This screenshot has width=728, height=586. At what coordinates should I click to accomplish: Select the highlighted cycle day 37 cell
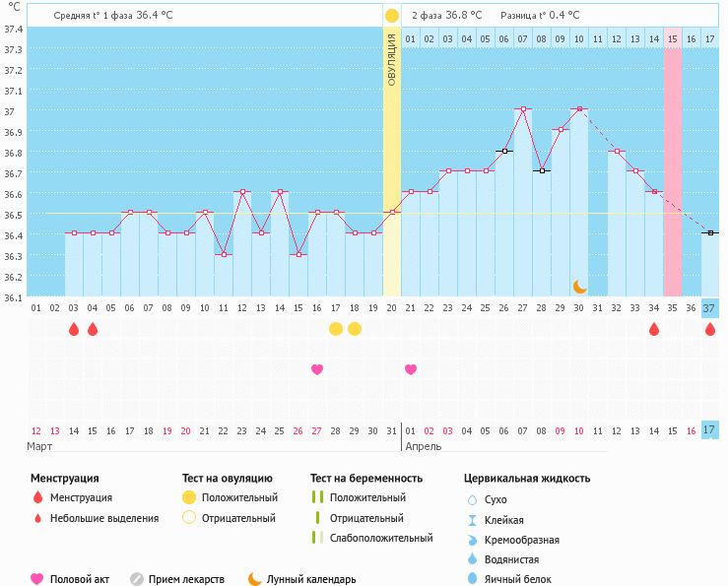tap(710, 308)
